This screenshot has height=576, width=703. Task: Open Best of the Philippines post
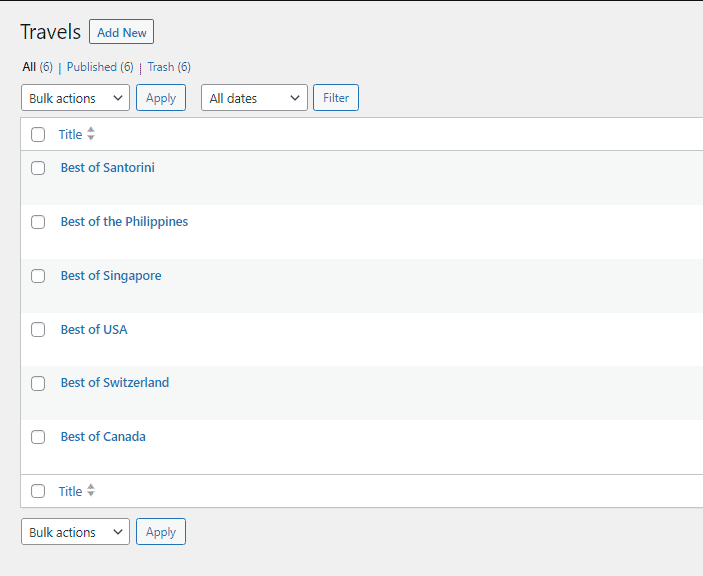tap(124, 222)
